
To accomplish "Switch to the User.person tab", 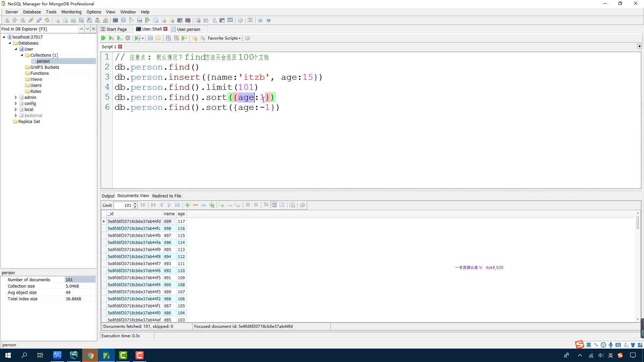I will 188,29.
